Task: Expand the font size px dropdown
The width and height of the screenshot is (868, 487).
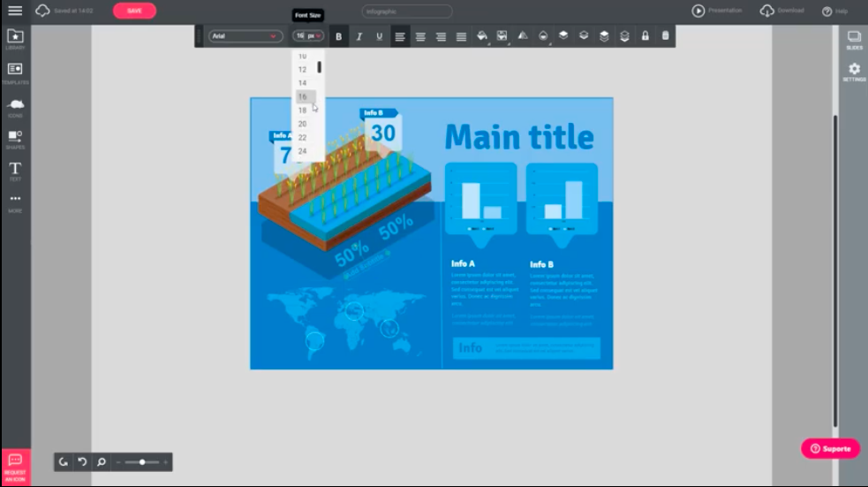Action: click(308, 36)
